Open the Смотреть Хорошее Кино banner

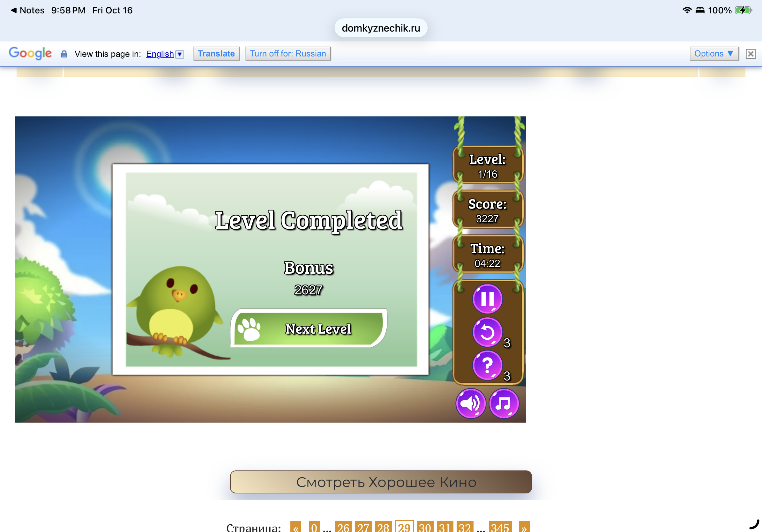pyautogui.click(x=381, y=482)
